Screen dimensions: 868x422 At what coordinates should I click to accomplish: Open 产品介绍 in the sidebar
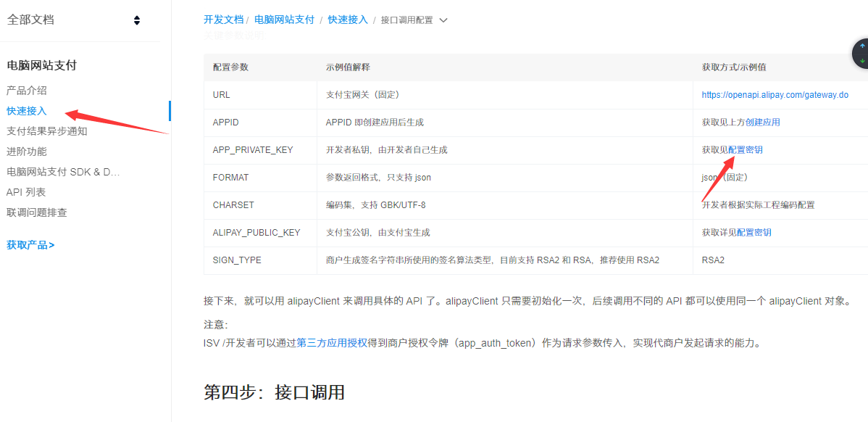27,91
